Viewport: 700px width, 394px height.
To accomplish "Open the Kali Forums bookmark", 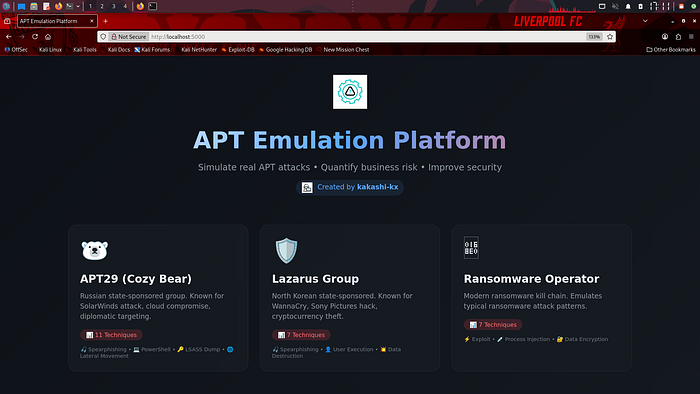I will (x=152, y=50).
